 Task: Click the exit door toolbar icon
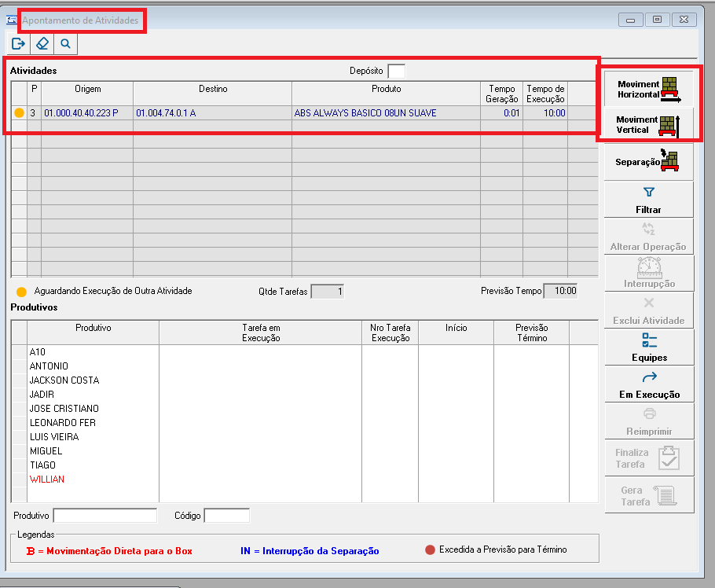coord(18,44)
